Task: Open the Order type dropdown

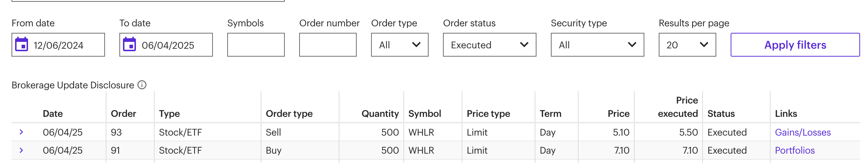Action: pos(399,45)
